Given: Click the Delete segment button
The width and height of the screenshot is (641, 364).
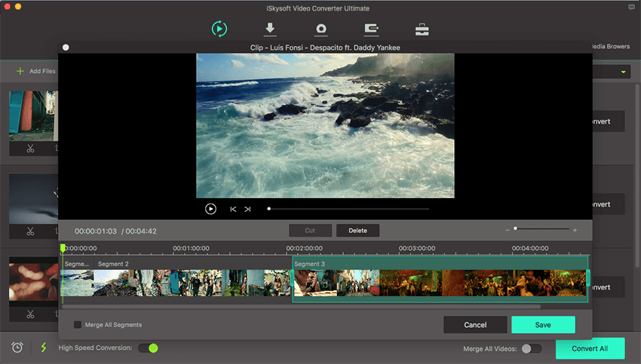Looking at the screenshot, I should point(357,231).
